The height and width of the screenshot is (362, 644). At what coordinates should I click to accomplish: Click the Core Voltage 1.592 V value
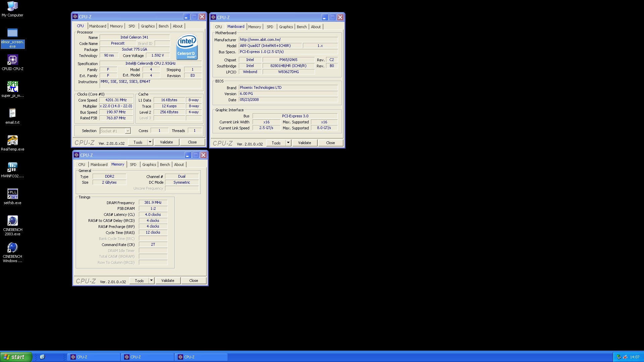(158, 55)
